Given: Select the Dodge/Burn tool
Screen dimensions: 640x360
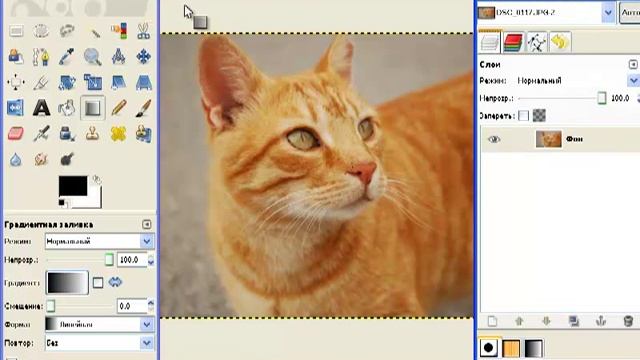Looking at the screenshot, I should point(67,160).
